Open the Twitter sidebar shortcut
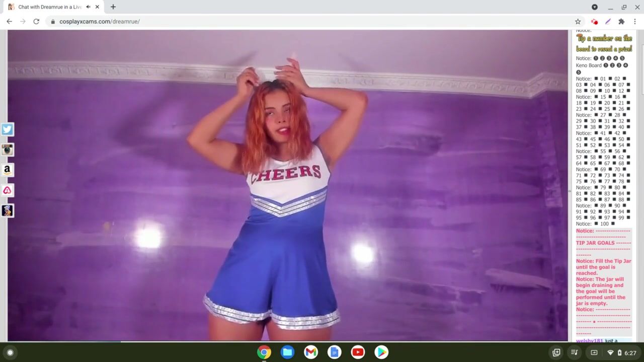This screenshot has width=644, height=362. 7,129
